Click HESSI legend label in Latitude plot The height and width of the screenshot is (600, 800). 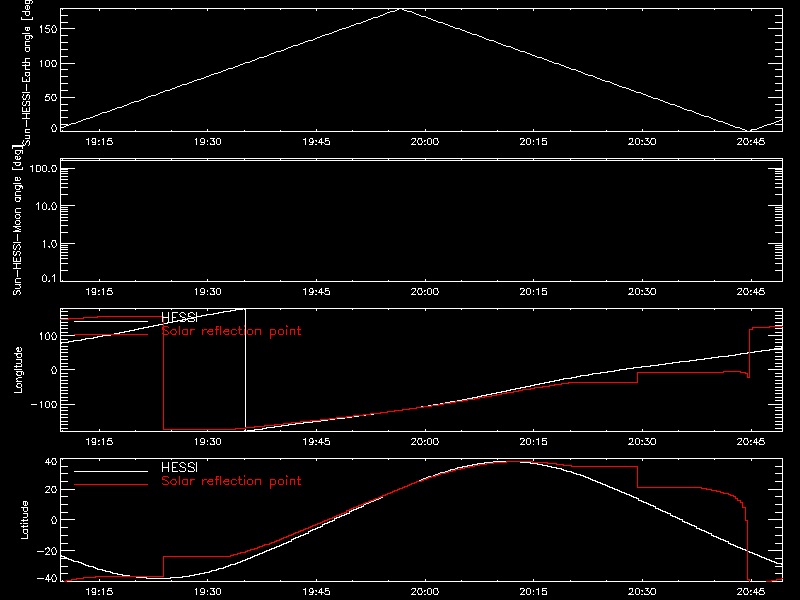point(179,467)
